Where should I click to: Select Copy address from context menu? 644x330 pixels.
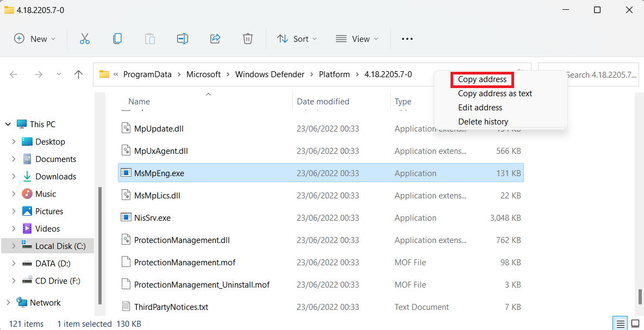[x=482, y=79]
